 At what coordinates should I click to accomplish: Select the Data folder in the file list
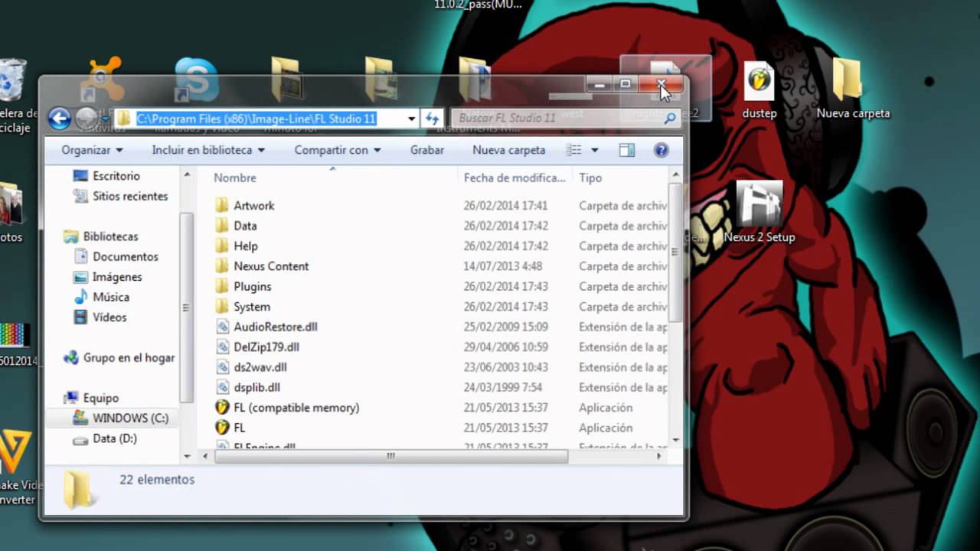pyautogui.click(x=245, y=226)
